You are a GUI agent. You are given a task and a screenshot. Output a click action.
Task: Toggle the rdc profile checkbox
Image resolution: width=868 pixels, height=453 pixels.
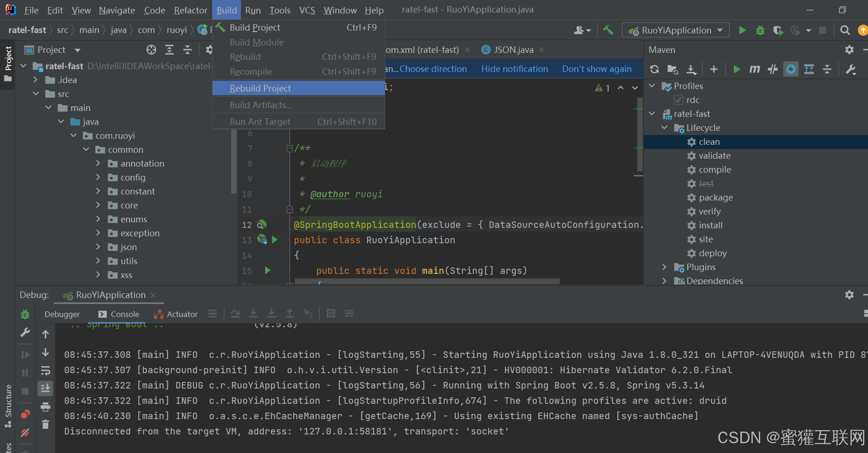click(679, 100)
